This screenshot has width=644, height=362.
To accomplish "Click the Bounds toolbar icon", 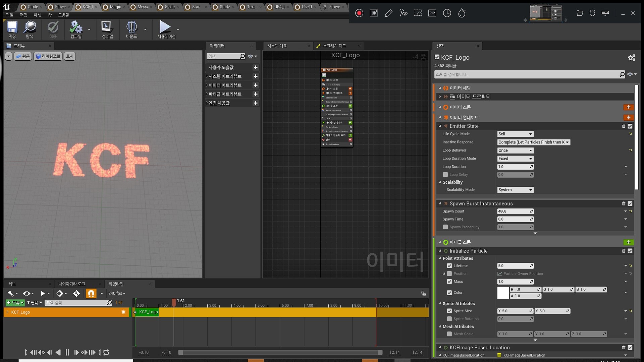I will (131, 27).
